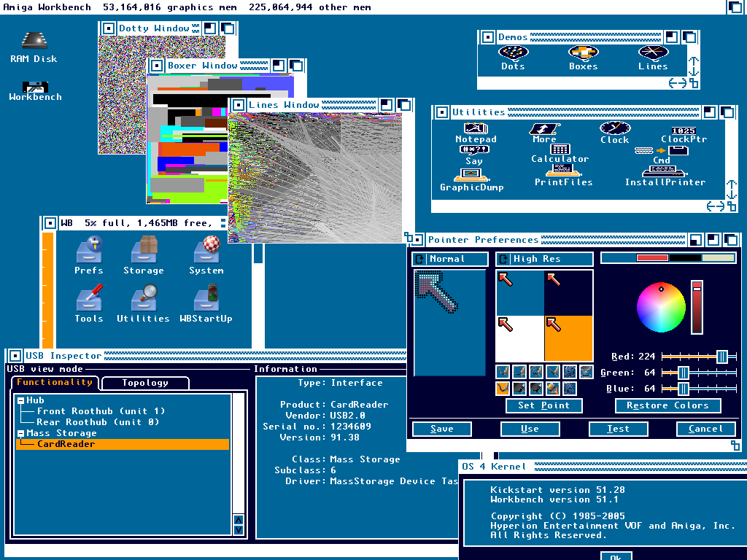This screenshot has width=747, height=560.
Task: Collapse the Mass Storage tree node
Action: [20, 433]
